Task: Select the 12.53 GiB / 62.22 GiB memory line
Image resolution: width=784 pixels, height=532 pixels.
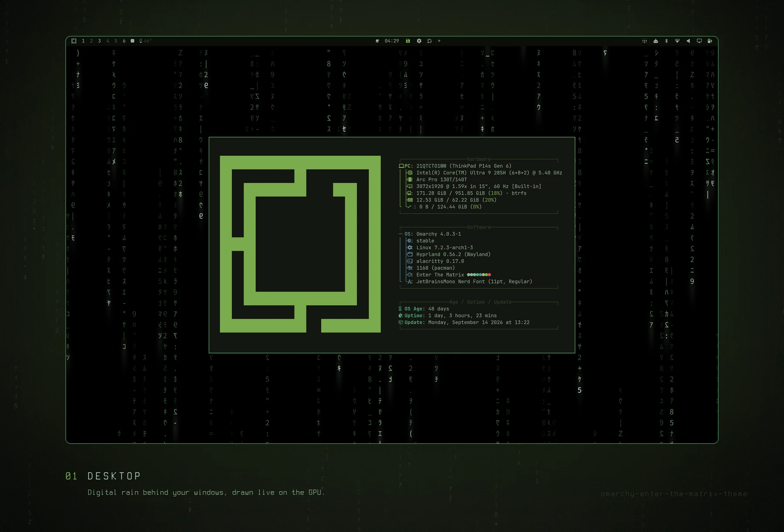Action: point(452,200)
